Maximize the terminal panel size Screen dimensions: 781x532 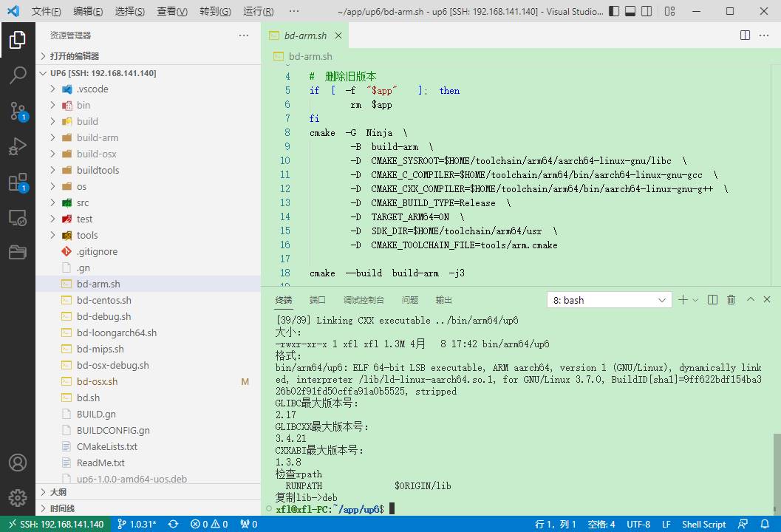coord(750,300)
